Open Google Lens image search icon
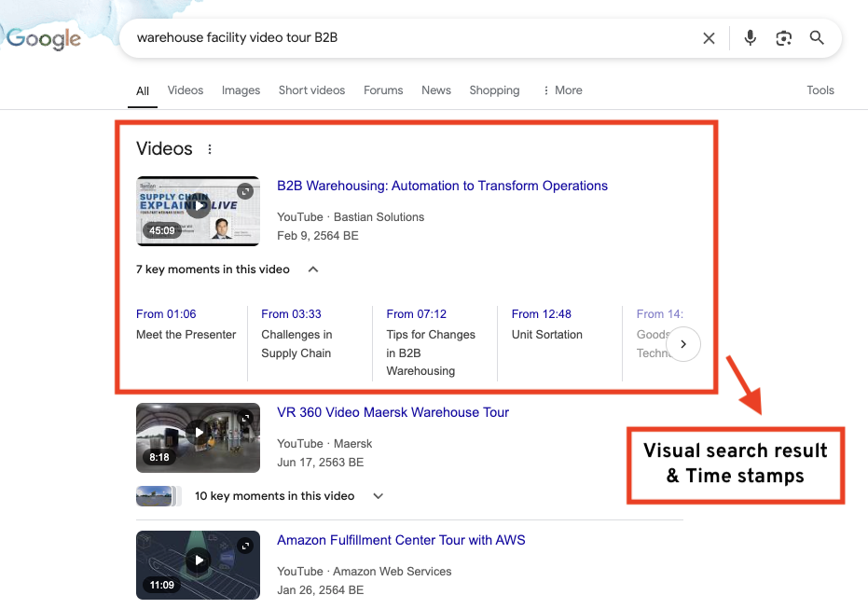Screen dimensions: 868x609 click(x=783, y=38)
